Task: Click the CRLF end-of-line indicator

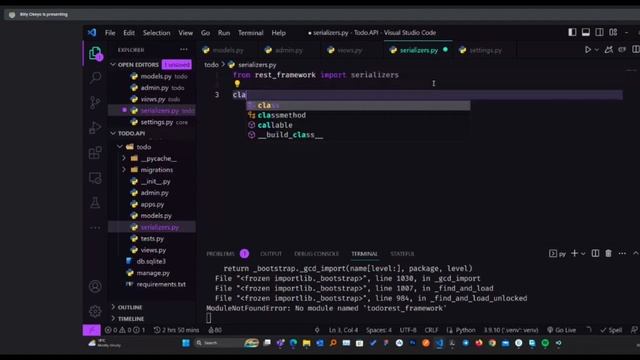Action: (431, 330)
